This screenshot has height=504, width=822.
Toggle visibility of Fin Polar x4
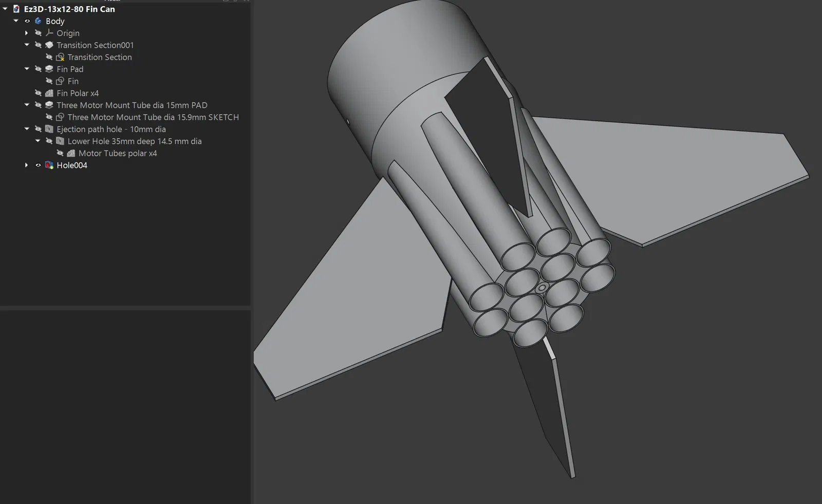(38, 93)
